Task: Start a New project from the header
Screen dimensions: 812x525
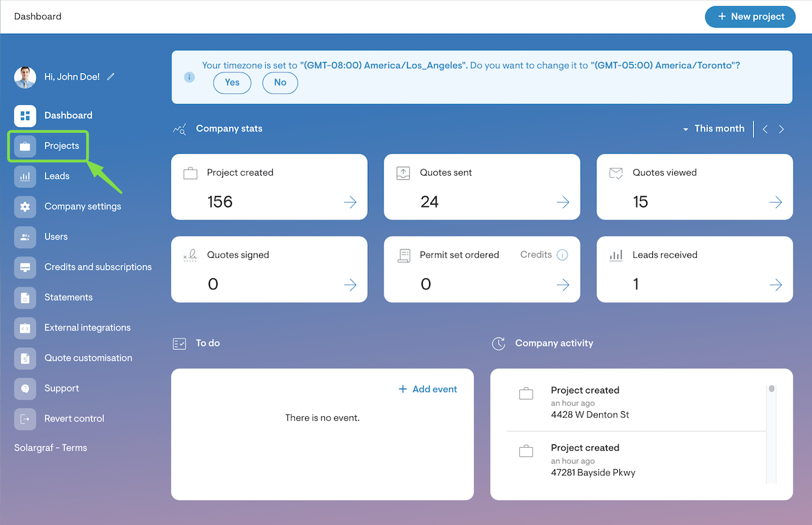Action: click(x=750, y=17)
